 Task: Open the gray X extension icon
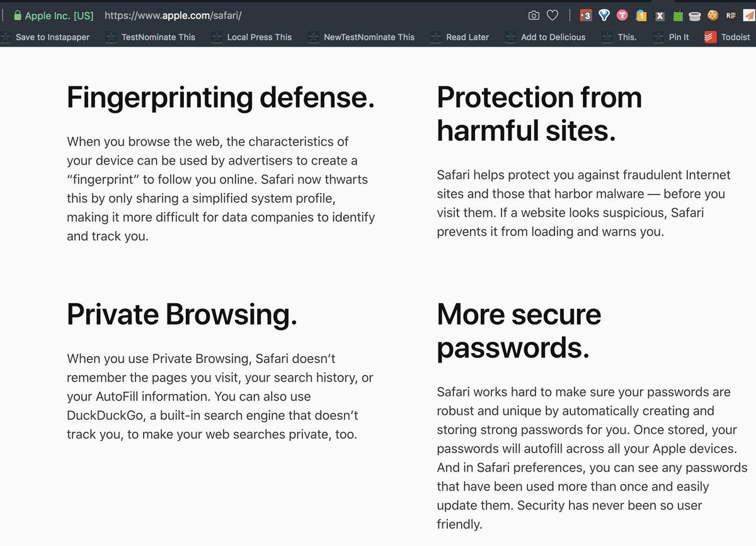(660, 16)
